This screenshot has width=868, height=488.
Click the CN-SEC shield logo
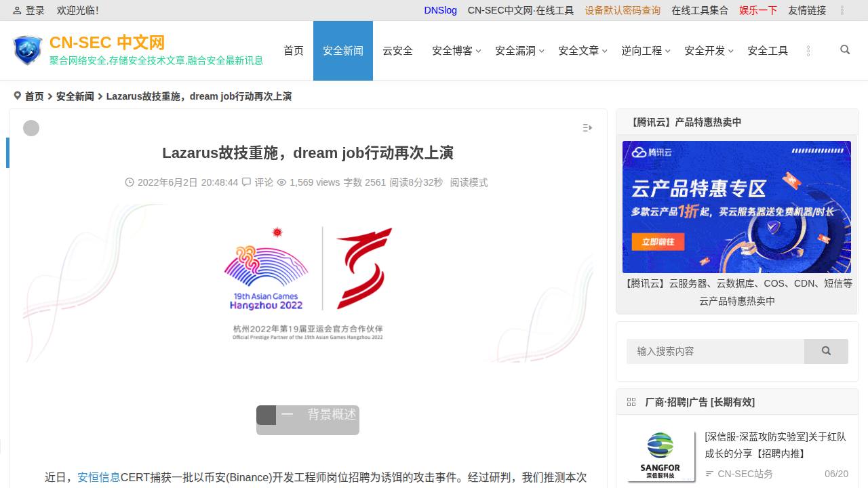tap(27, 51)
